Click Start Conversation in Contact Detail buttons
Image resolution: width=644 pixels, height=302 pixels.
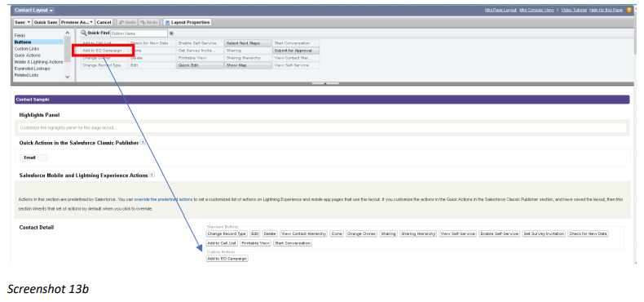(x=293, y=243)
